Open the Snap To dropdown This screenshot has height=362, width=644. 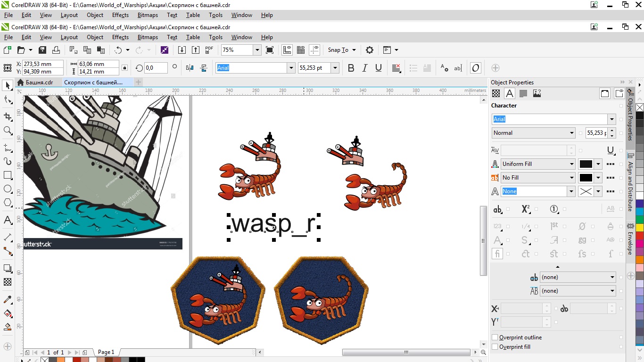(x=342, y=50)
